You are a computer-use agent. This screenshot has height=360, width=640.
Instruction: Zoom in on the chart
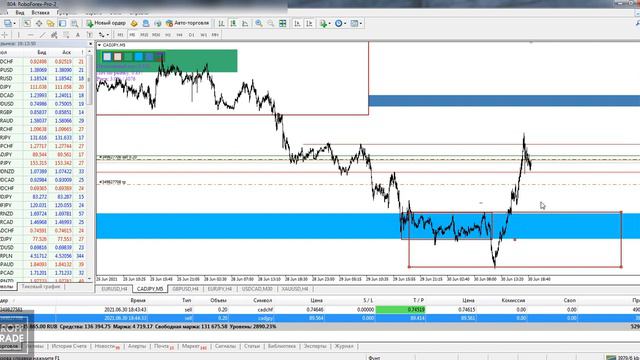pyautogui.click(x=259, y=24)
